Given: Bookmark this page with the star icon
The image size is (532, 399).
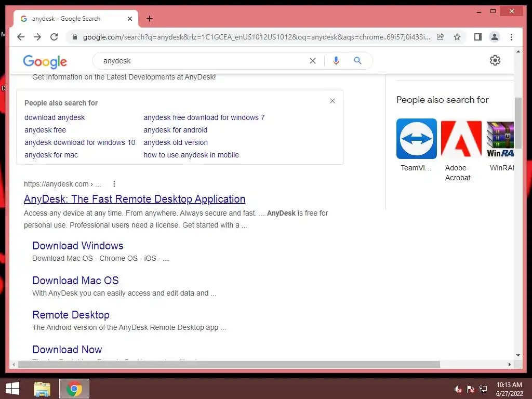Looking at the screenshot, I should pyautogui.click(x=457, y=37).
